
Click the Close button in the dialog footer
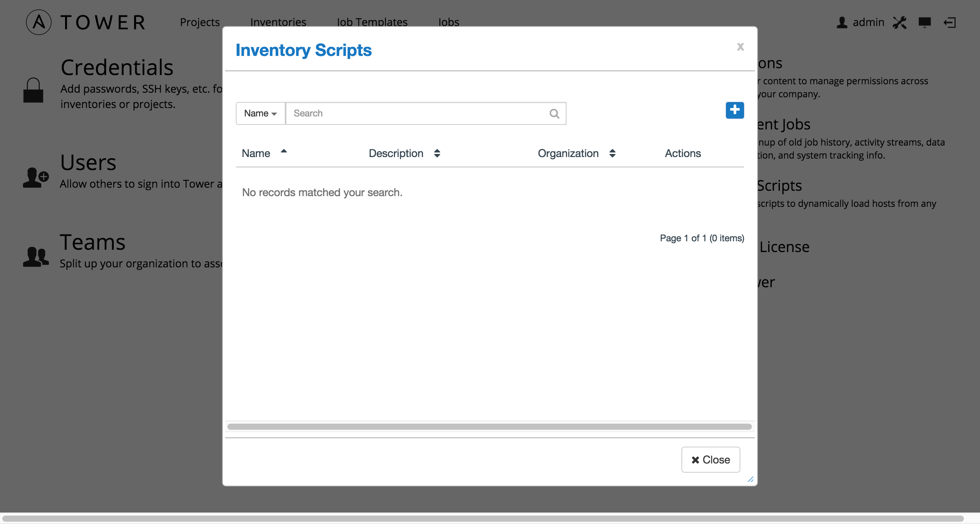coord(710,460)
